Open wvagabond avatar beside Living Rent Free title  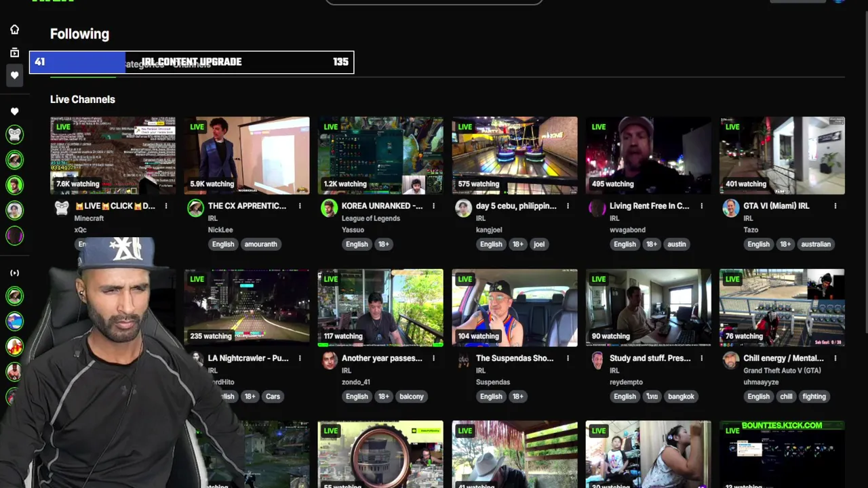point(597,208)
